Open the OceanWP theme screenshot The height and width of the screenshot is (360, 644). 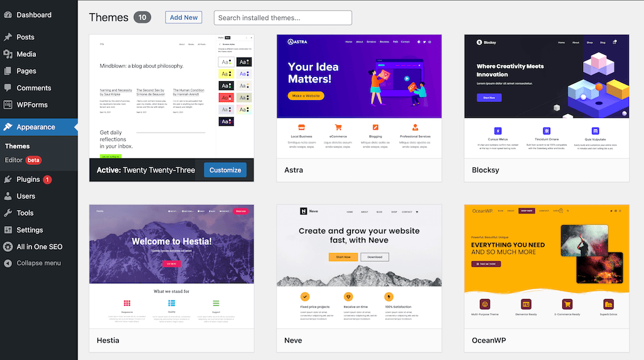coord(547,267)
